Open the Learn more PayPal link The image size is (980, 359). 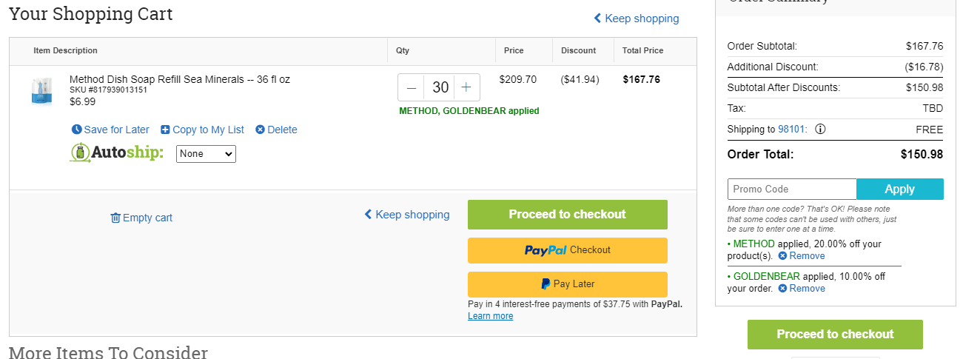(x=490, y=316)
